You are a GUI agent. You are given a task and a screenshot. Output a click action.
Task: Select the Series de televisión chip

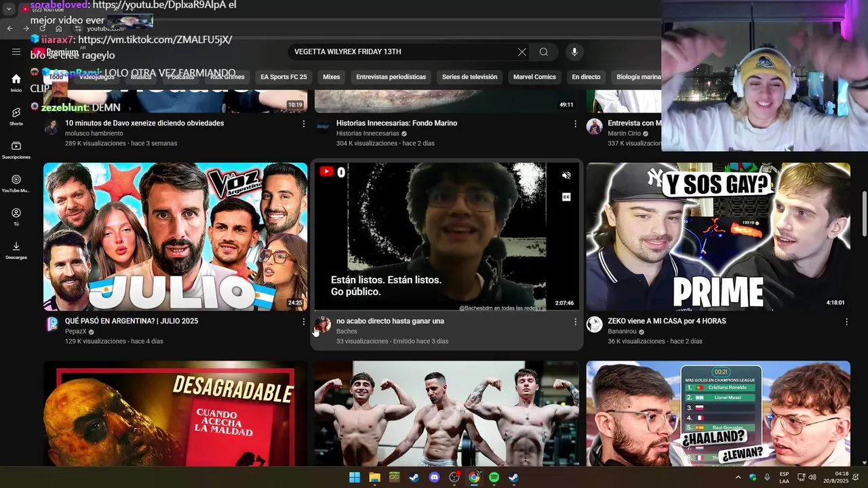point(469,77)
